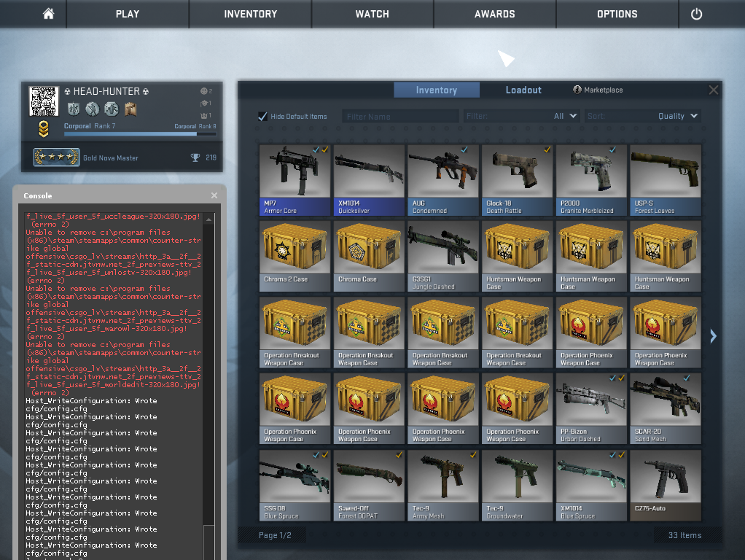Select the Tec-9 Army Mesh item
The width and height of the screenshot is (745, 560).
click(x=442, y=486)
